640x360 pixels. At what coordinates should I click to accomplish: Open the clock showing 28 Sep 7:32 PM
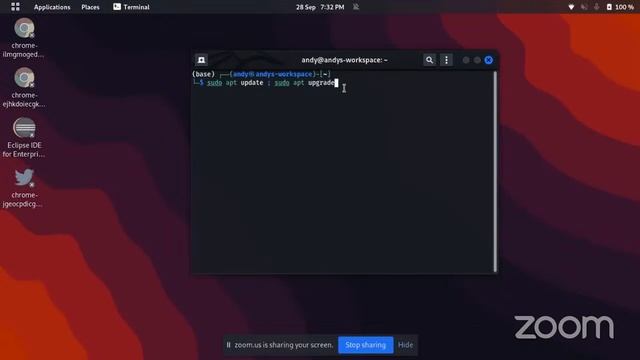[320, 7]
